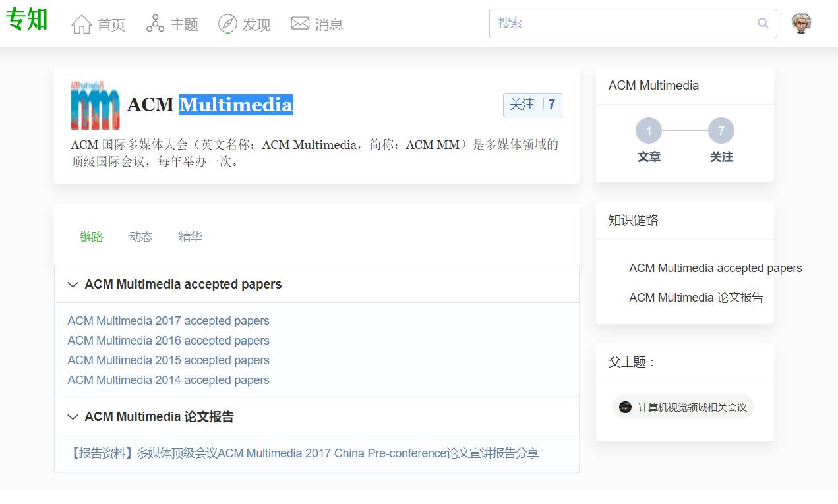Switch to the 链路 tab
Screen dimensions: 838x504
point(92,237)
